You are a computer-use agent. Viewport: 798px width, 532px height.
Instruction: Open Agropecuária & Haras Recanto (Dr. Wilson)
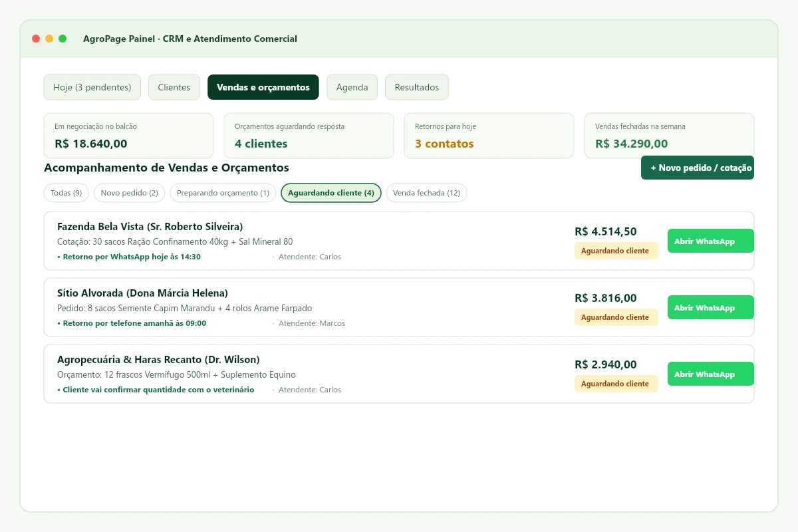point(158,360)
